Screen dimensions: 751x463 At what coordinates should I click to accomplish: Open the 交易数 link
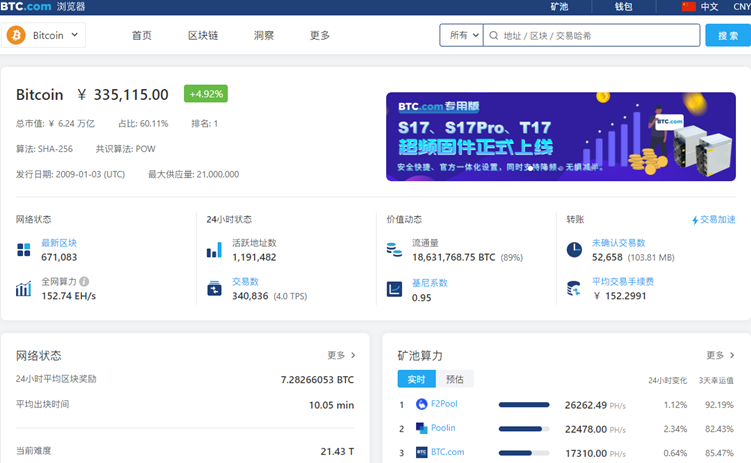245,282
